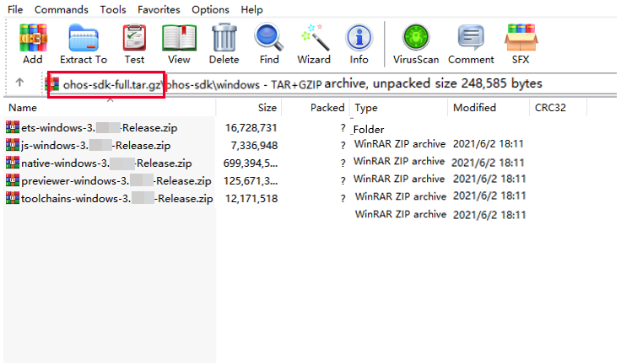The height and width of the screenshot is (364, 621).
Task: Sort by the Modified column header
Action: pyautogui.click(x=474, y=108)
